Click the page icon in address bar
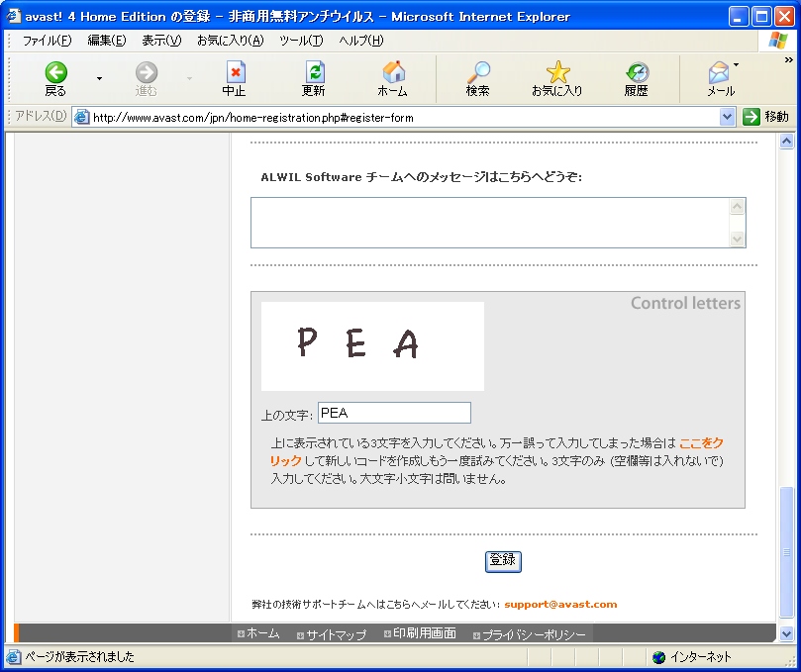801x672 pixels. [x=82, y=117]
